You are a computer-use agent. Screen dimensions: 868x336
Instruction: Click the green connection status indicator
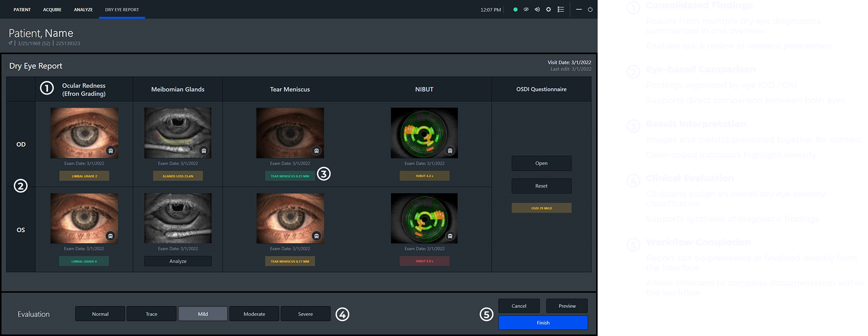tap(515, 9)
